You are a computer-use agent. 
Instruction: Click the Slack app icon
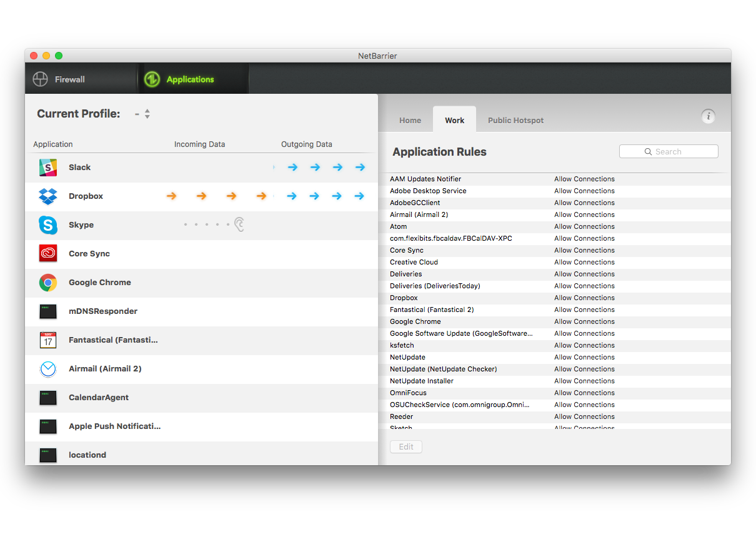coord(48,168)
